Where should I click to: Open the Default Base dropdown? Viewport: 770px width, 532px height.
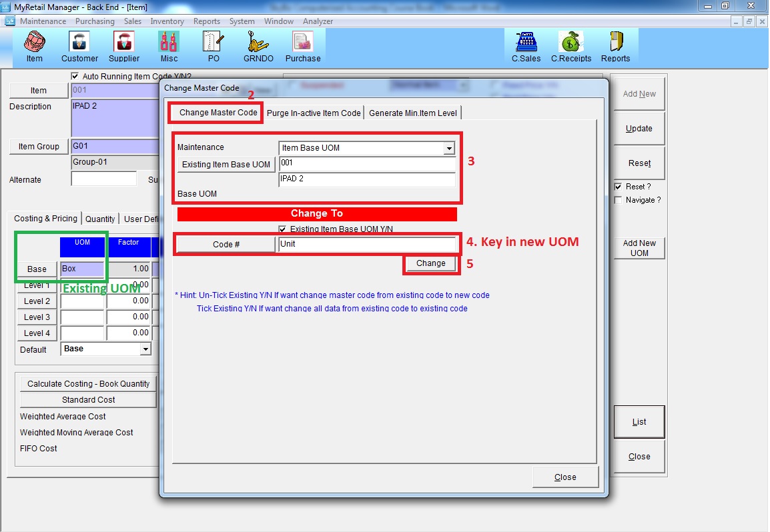[x=145, y=349]
